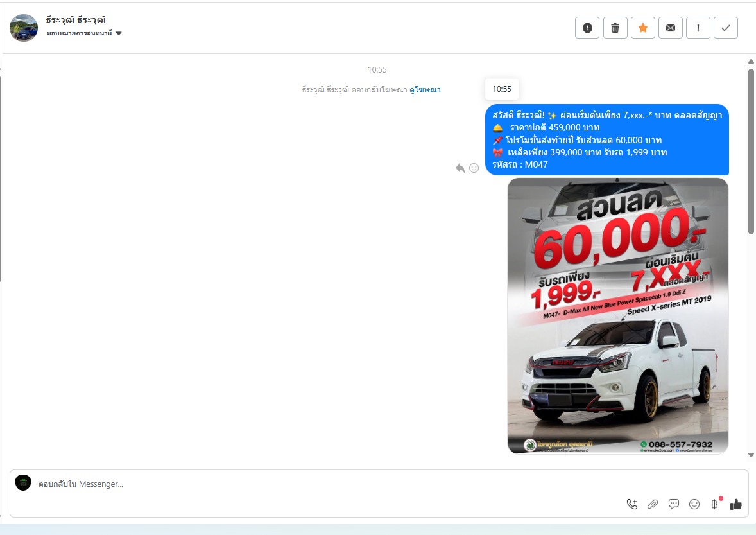Click the trash delete conversation icon
The width and height of the screenshot is (756, 535).
tap(615, 28)
